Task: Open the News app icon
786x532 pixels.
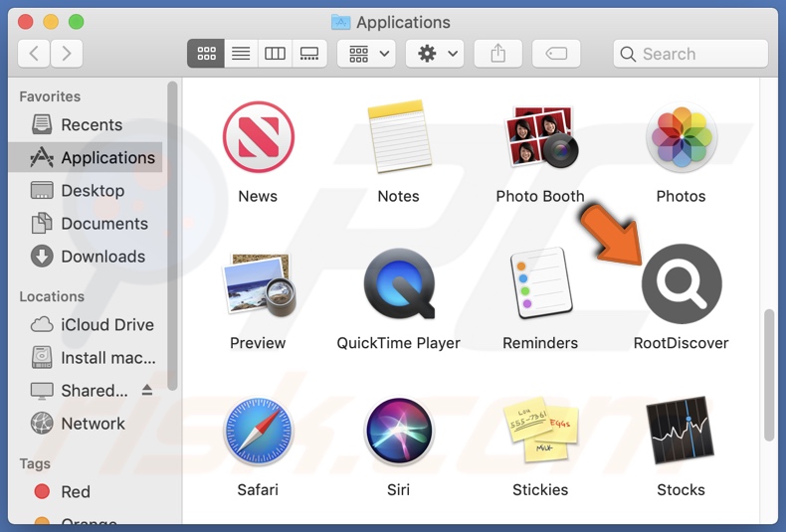Action: click(258, 137)
